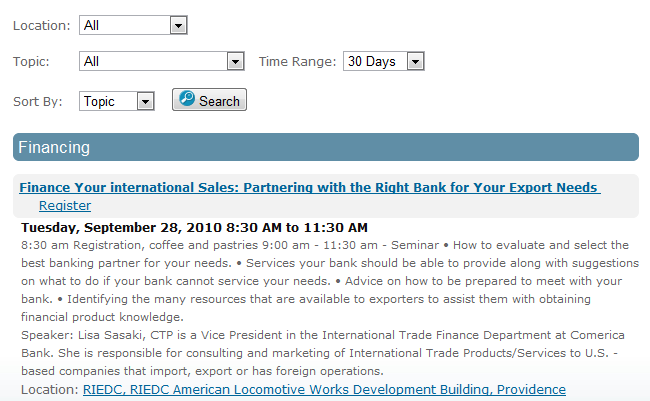Screen dimensions: 650x401
Task: Open Finance Your international Sales event link
Action: (310, 187)
